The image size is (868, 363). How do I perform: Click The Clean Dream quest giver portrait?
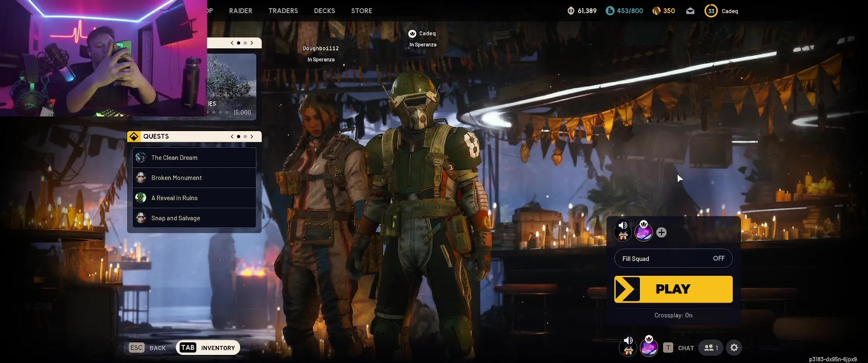click(x=141, y=157)
